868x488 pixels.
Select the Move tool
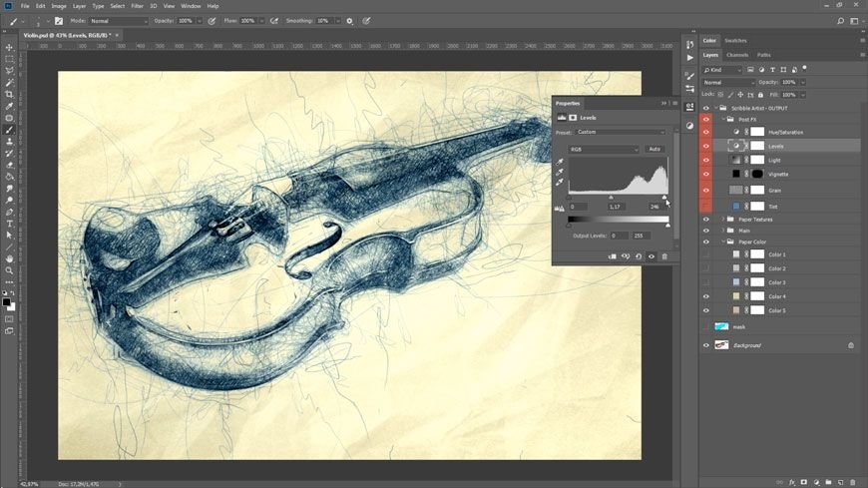[x=9, y=47]
